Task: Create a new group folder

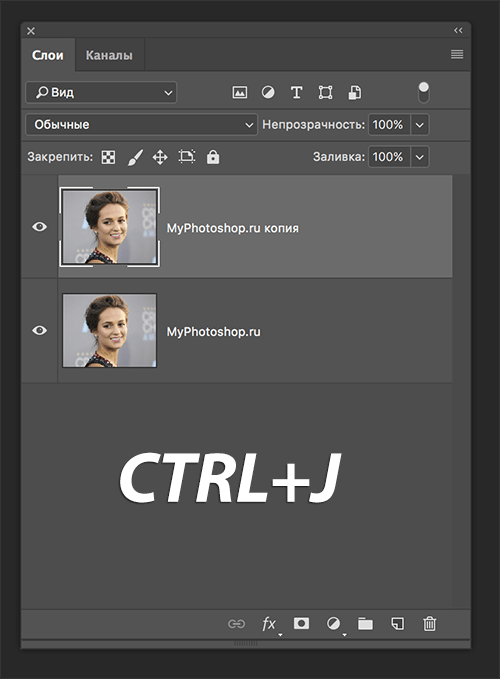Action: pyautogui.click(x=365, y=624)
